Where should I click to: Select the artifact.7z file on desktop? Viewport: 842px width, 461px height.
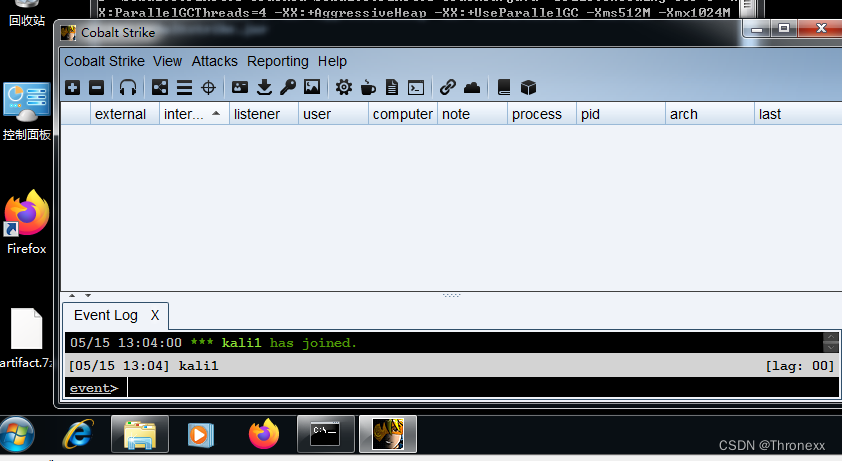tap(26, 338)
